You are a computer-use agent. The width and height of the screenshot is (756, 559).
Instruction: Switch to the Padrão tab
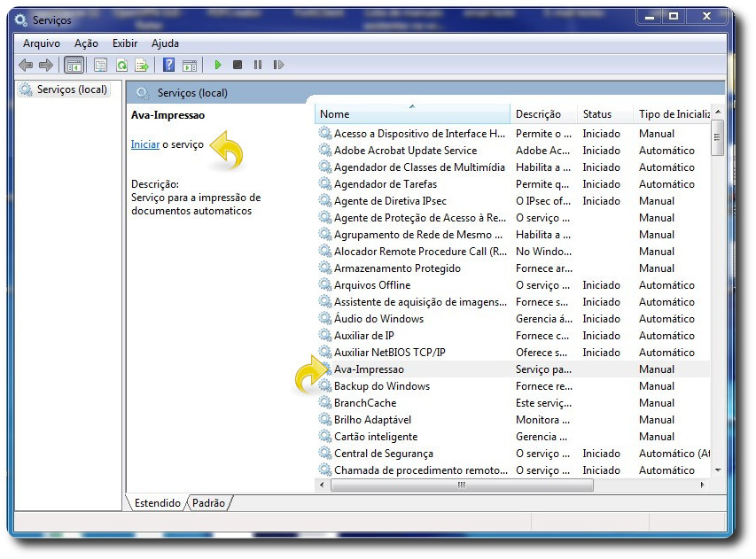pos(209,503)
